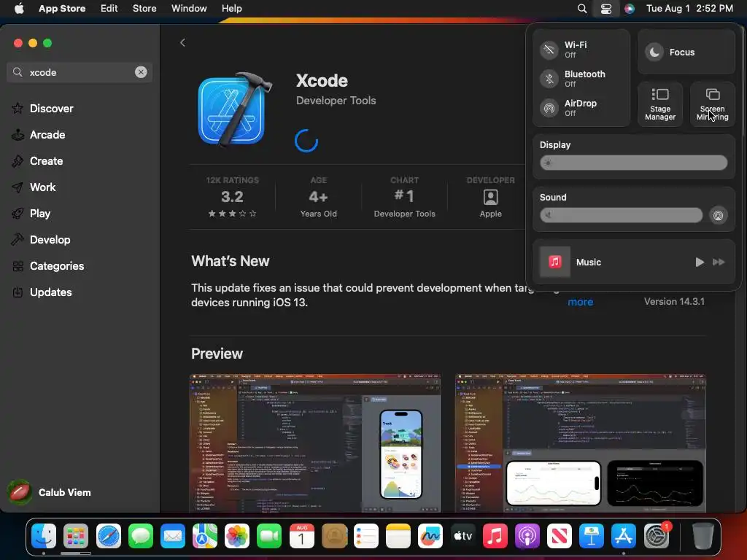Browse Categories in sidebar
Image resolution: width=747 pixels, height=560 pixels.
pyautogui.click(x=48, y=265)
